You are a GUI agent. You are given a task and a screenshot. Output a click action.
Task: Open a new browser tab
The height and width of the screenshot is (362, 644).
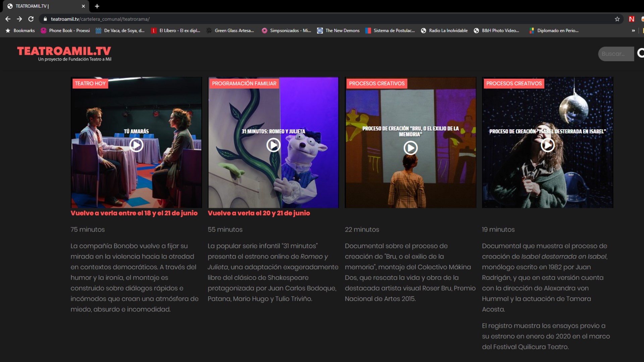pos(97,6)
